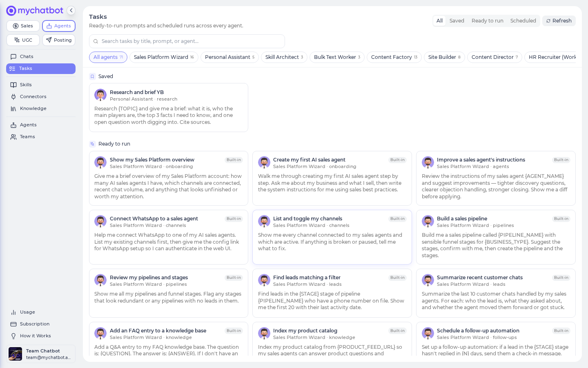Filter by Bulk Text Worker chip
Screen dimensions: 588x368
pos(337,57)
